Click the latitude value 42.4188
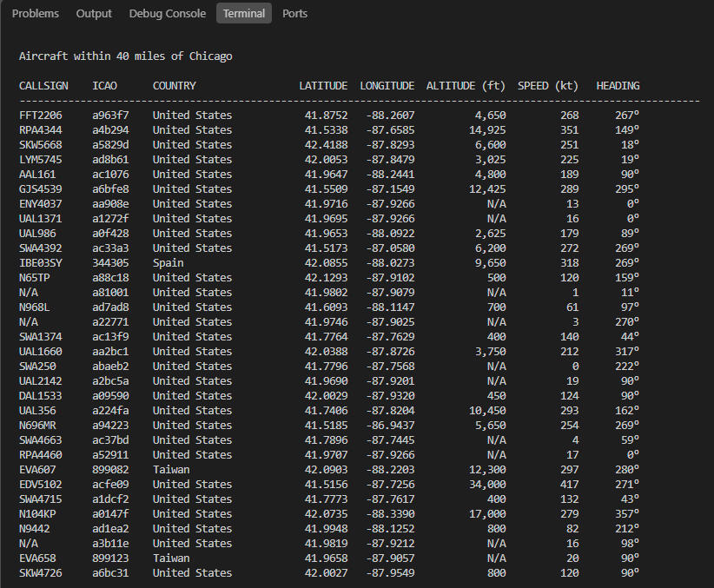714x588 pixels. click(x=326, y=145)
